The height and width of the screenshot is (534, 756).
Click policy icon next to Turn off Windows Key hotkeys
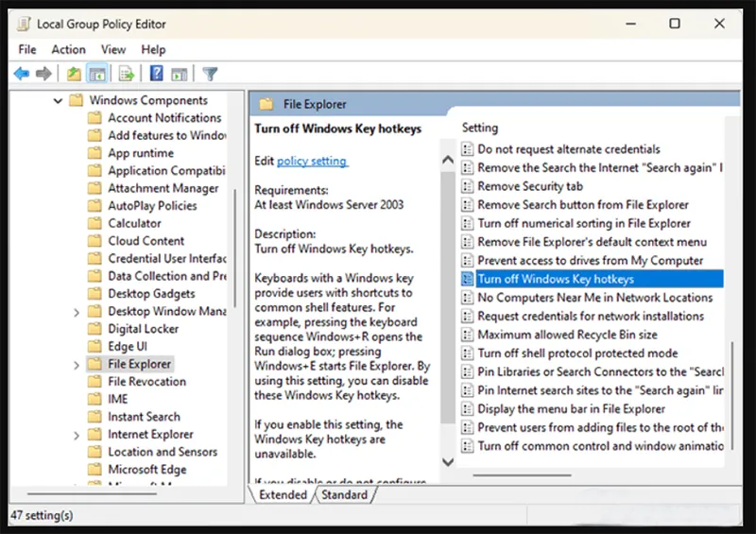[467, 279]
